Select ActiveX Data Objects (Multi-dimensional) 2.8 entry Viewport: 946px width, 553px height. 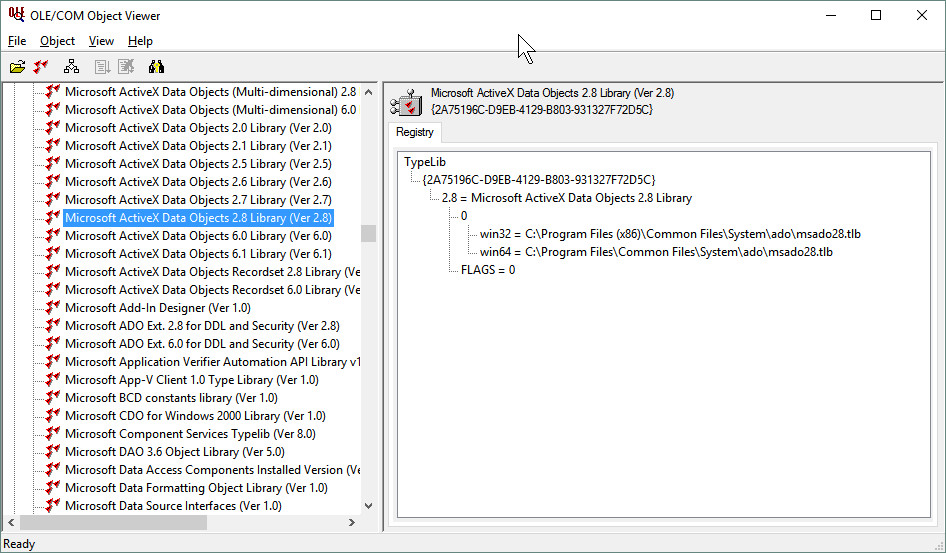pyautogui.click(x=211, y=92)
